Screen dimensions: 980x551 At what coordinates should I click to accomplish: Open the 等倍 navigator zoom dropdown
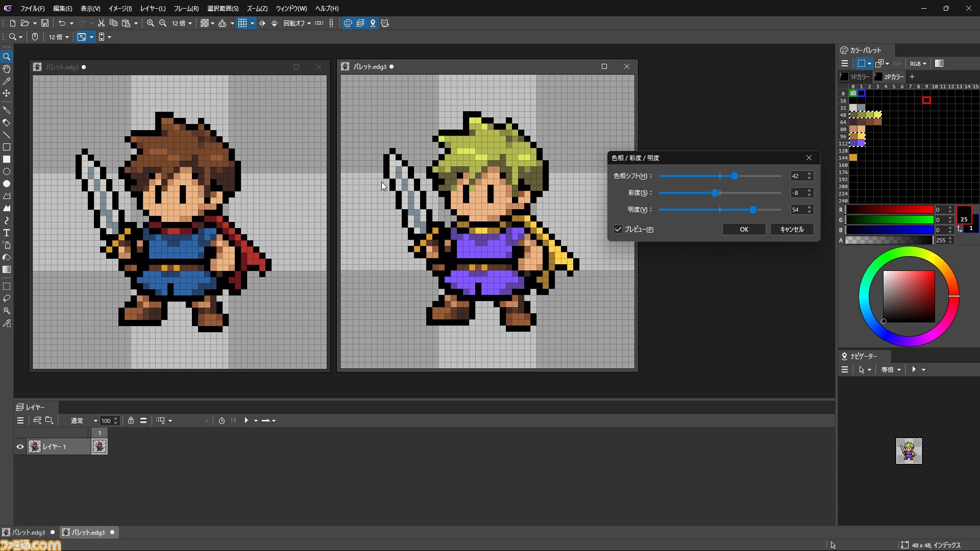click(x=891, y=369)
